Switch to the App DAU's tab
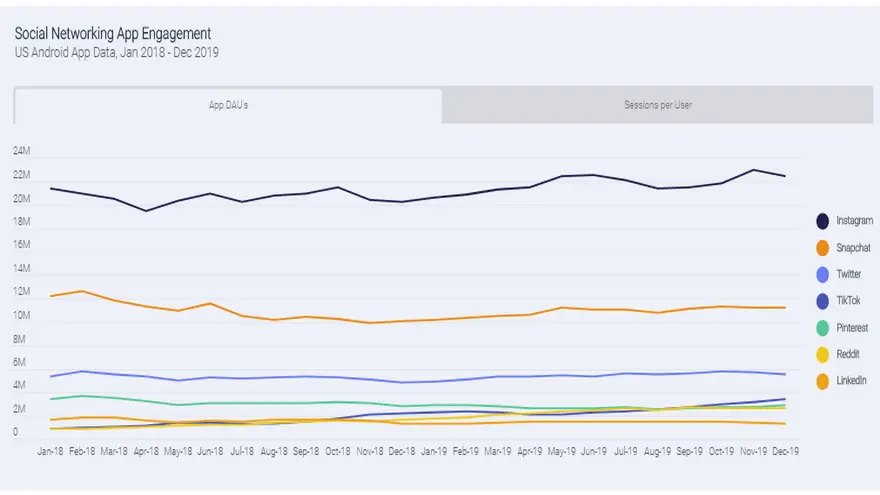The image size is (880, 495). pos(228,105)
